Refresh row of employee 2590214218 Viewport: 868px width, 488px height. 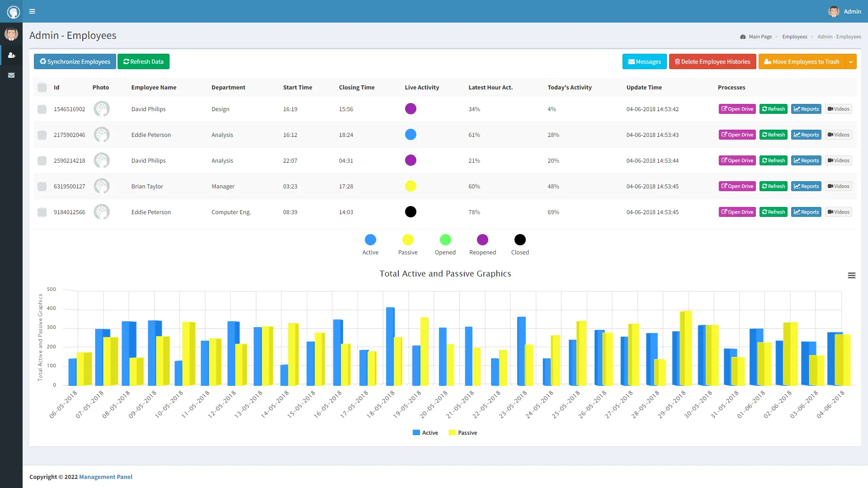tap(773, 160)
